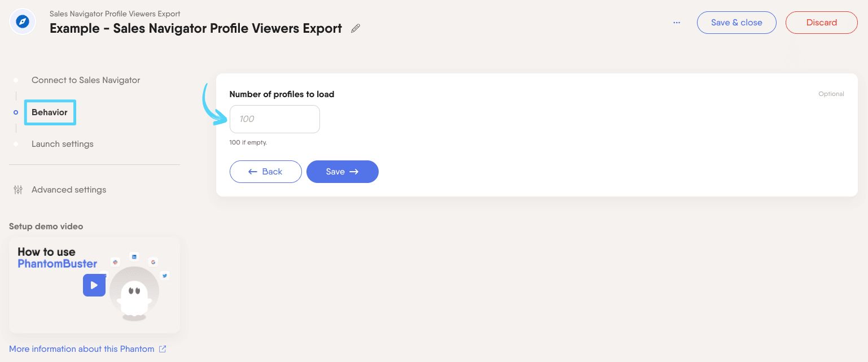868x362 pixels.
Task: Click the Example - Sales Navigator Profile Viewers Export title
Action: [196, 28]
